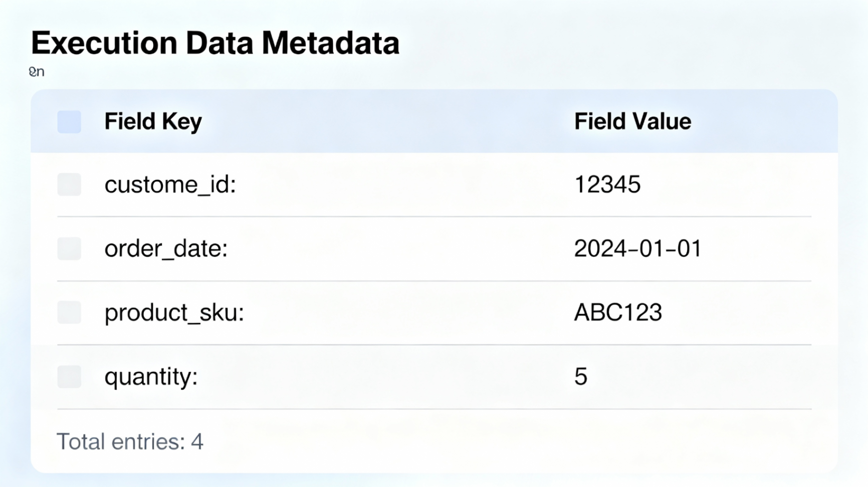Click the custome_id: field key

click(170, 185)
